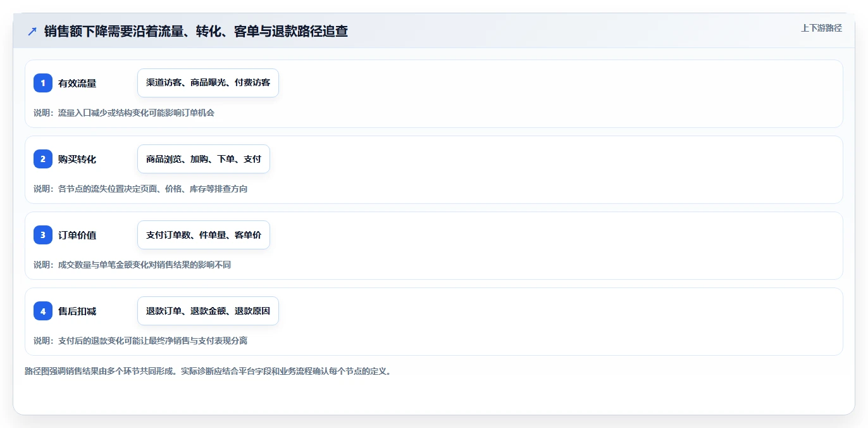Viewport: 868px width, 428px height.
Task: Click the 售后扣减 step label
Action: tap(77, 311)
